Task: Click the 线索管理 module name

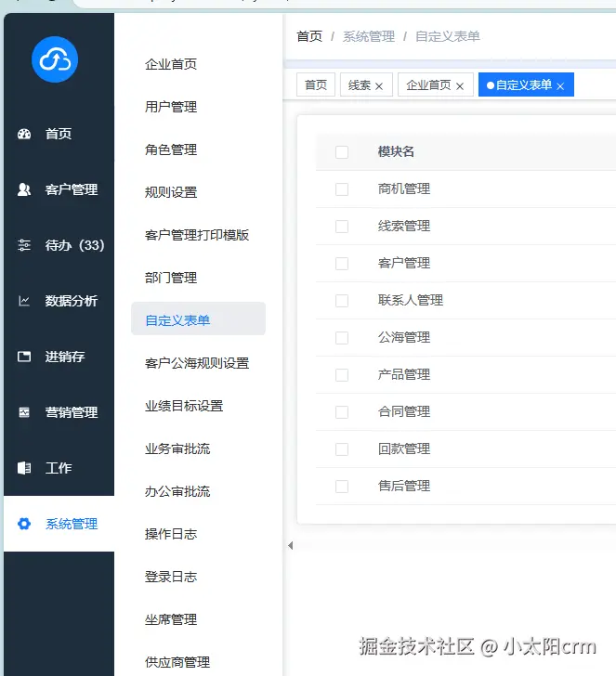Action: pos(404,226)
